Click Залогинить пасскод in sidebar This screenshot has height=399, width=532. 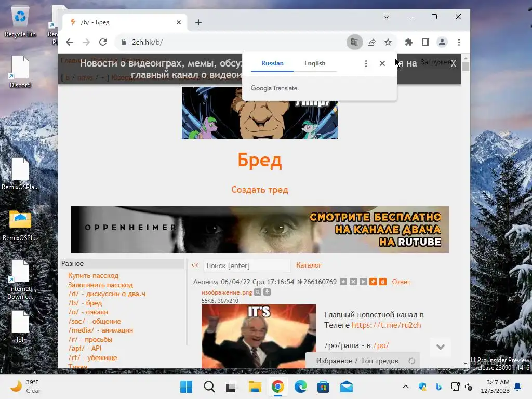click(100, 285)
